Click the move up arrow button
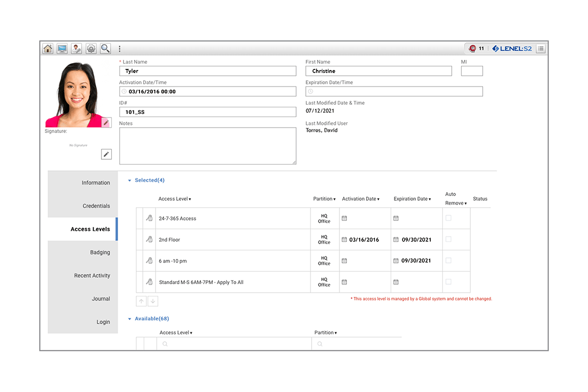Viewport: 588px width, 392px height. pyautogui.click(x=141, y=301)
